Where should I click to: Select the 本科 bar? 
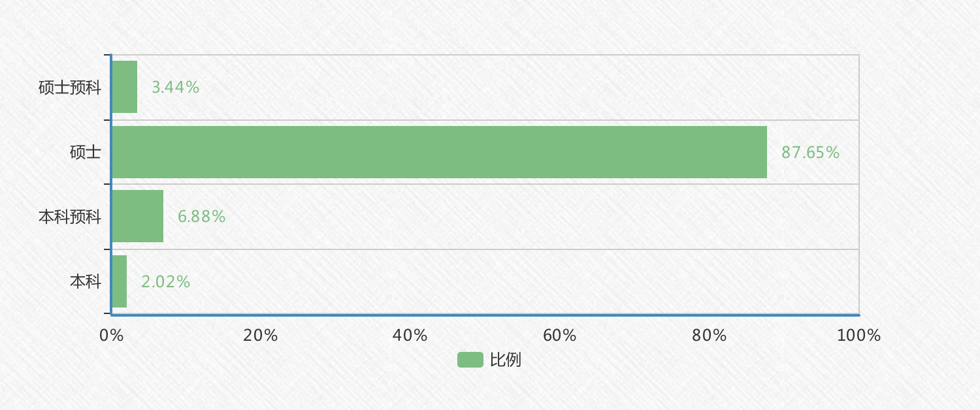pyautogui.click(x=119, y=281)
